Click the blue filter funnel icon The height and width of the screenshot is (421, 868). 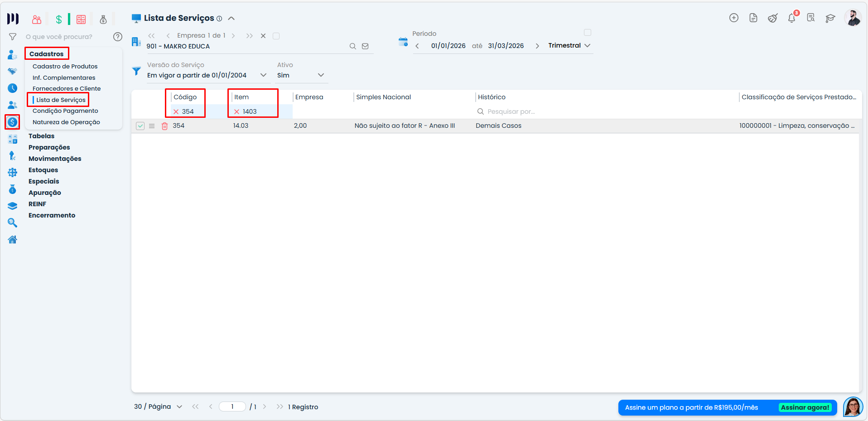[136, 71]
